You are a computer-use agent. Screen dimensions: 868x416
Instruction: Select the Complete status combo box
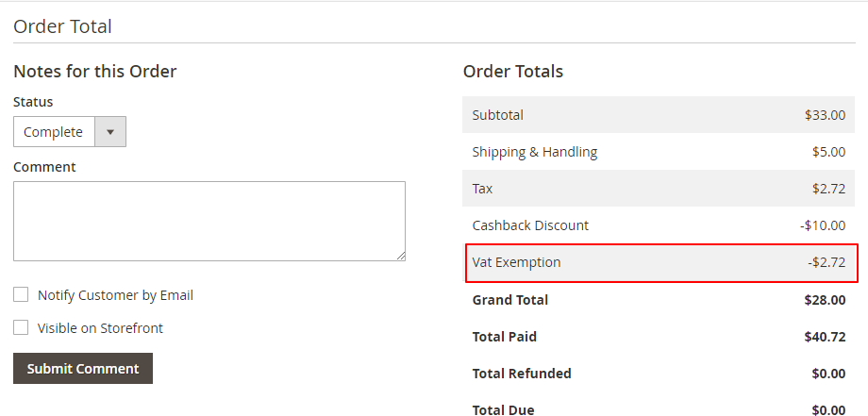click(55, 132)
